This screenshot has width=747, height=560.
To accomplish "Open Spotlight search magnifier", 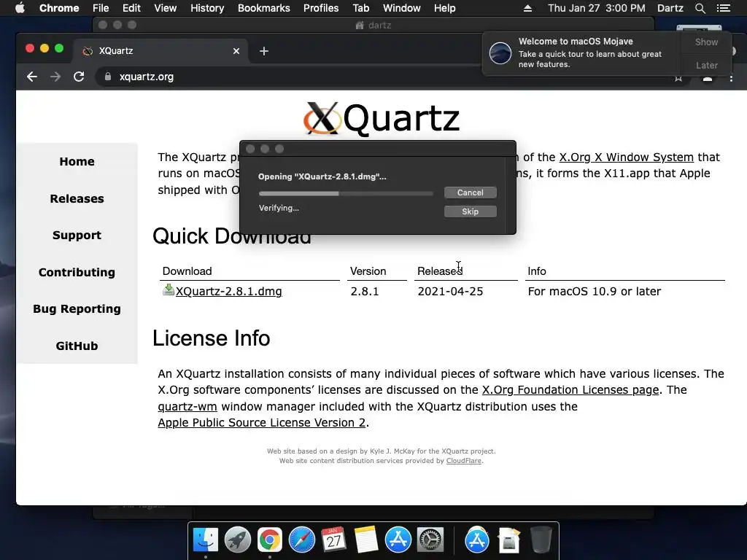I will (700, 8).
